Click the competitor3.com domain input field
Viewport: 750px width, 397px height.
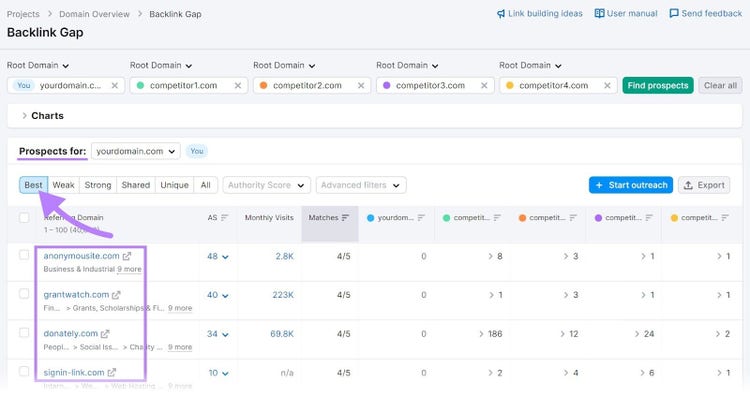pos(435,86)
